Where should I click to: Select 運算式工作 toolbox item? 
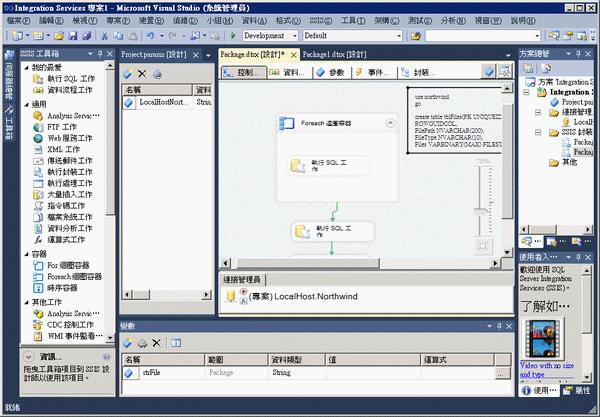pyautogui.click(x=59, y=240)
